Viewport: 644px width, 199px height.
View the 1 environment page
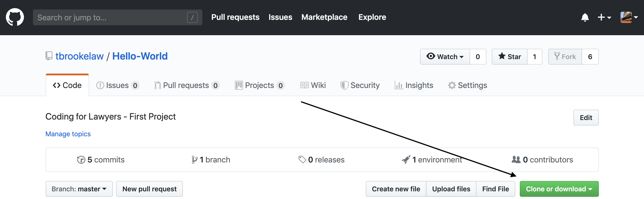tap(432, 160)
